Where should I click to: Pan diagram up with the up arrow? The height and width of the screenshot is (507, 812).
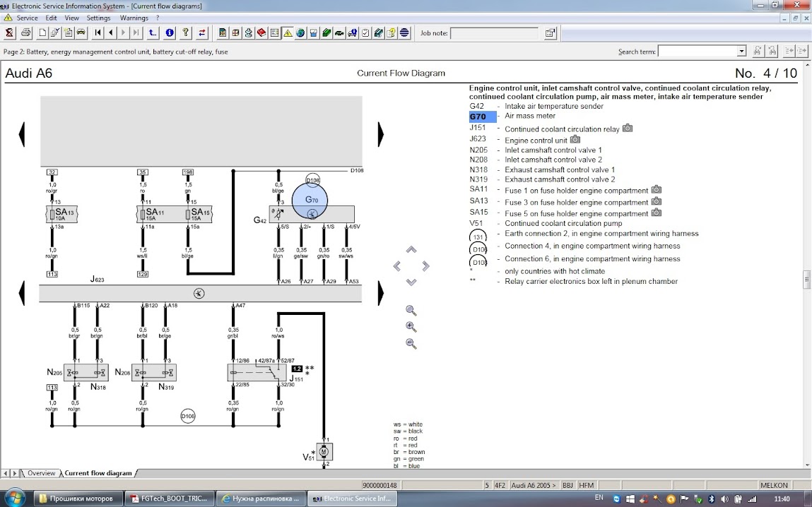pyautogui.click(x=411, y=250)
